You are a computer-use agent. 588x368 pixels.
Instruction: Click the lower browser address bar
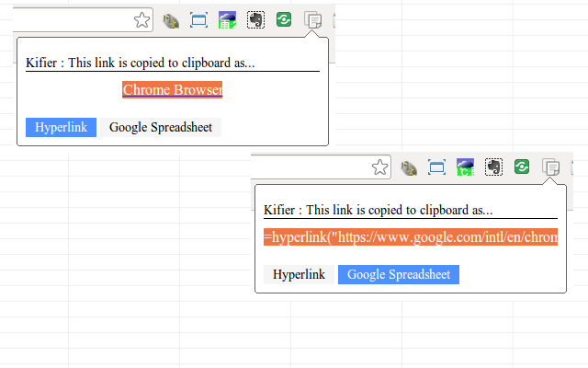click(321, 167)
